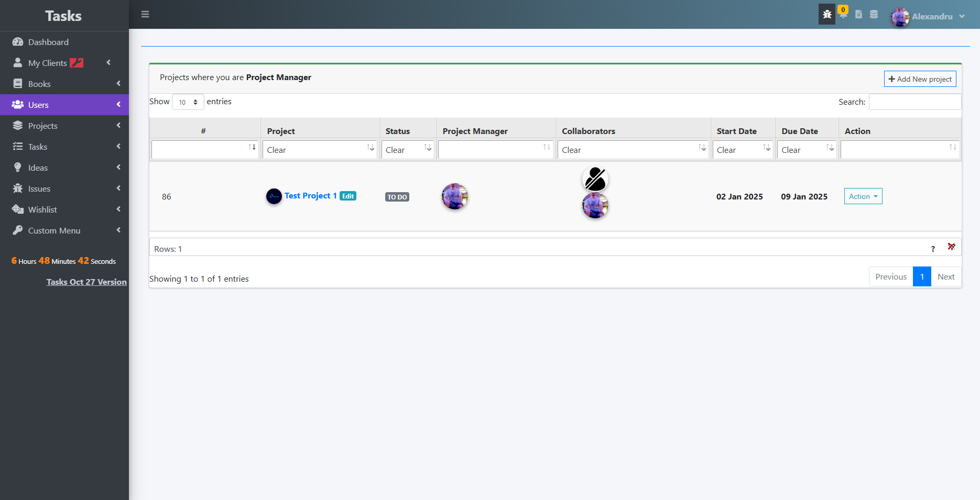Click the Test Project 1 logo icon
The image size is (980, 500).
pyautogui.click(x=274, y=196)
